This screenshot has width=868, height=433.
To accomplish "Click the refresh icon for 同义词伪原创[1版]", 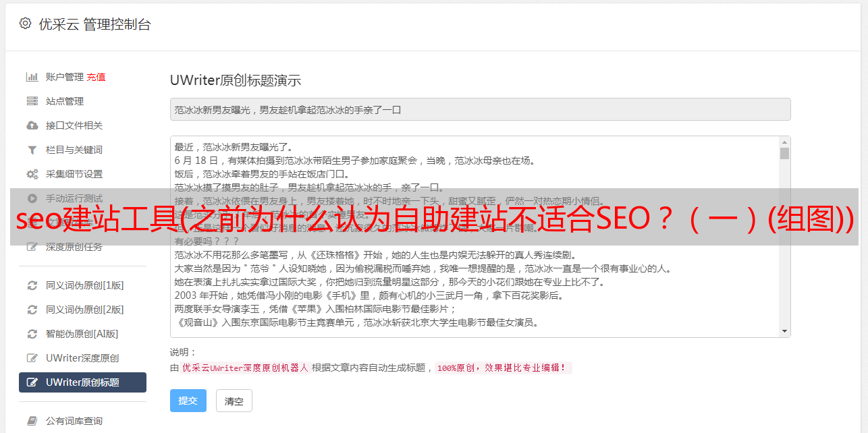I will [32, 285].
